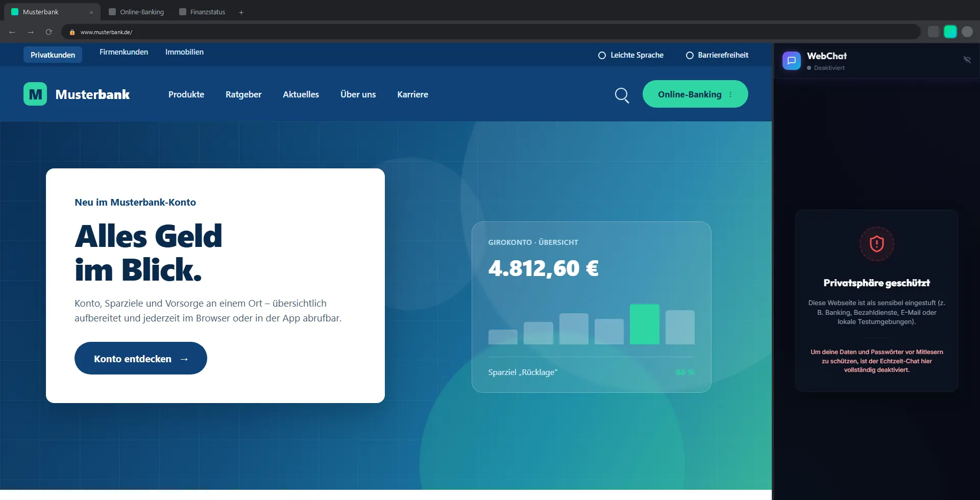The width and height of the screenshot is (980, 500).
Task: Click the green extension icon in browser toolbar
Action: (950, 32)
